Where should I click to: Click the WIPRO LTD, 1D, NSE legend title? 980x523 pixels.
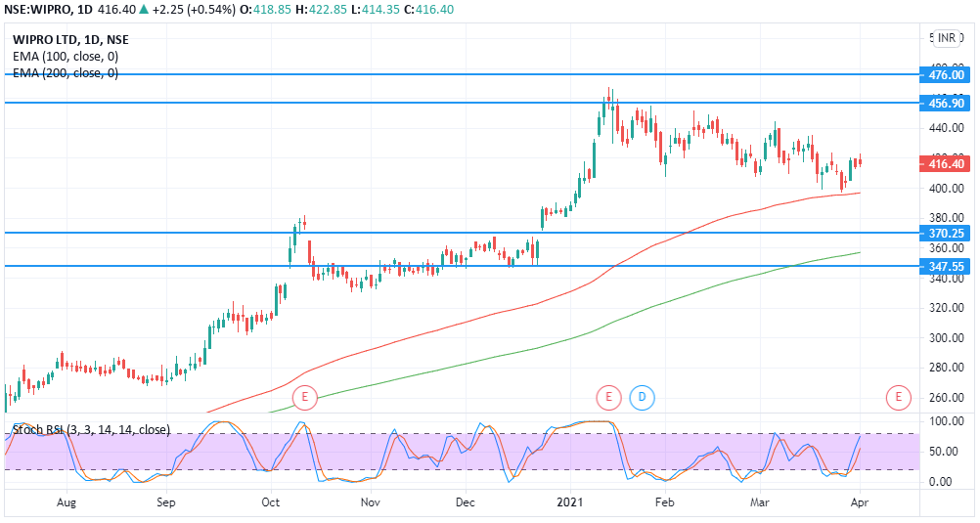[70, 40]
